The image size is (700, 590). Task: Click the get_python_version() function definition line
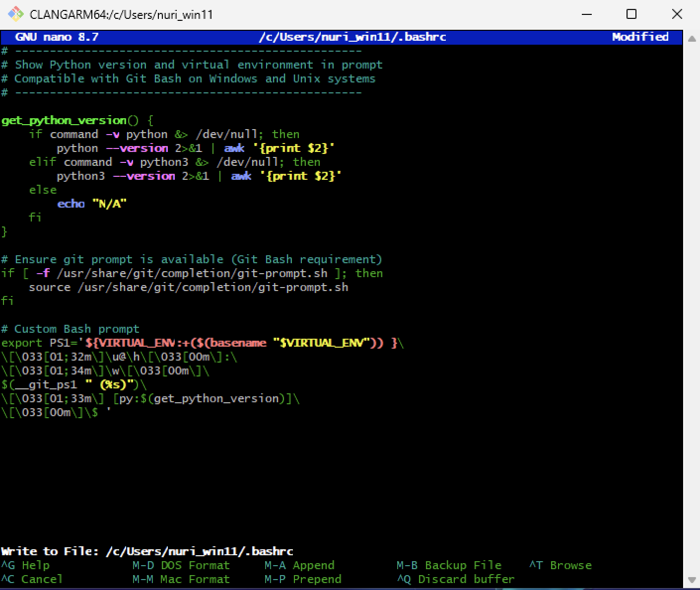point(77,120)
